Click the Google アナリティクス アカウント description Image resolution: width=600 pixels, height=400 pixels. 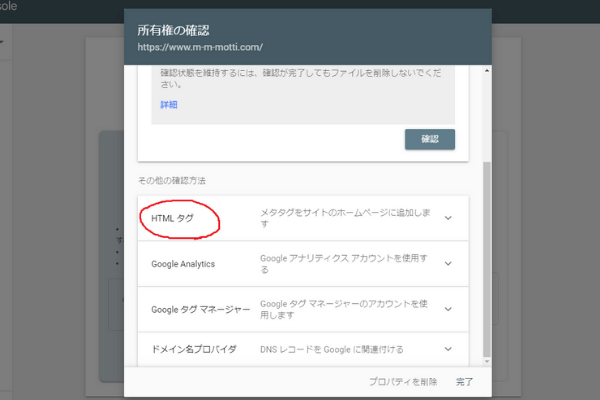point(344,264)
